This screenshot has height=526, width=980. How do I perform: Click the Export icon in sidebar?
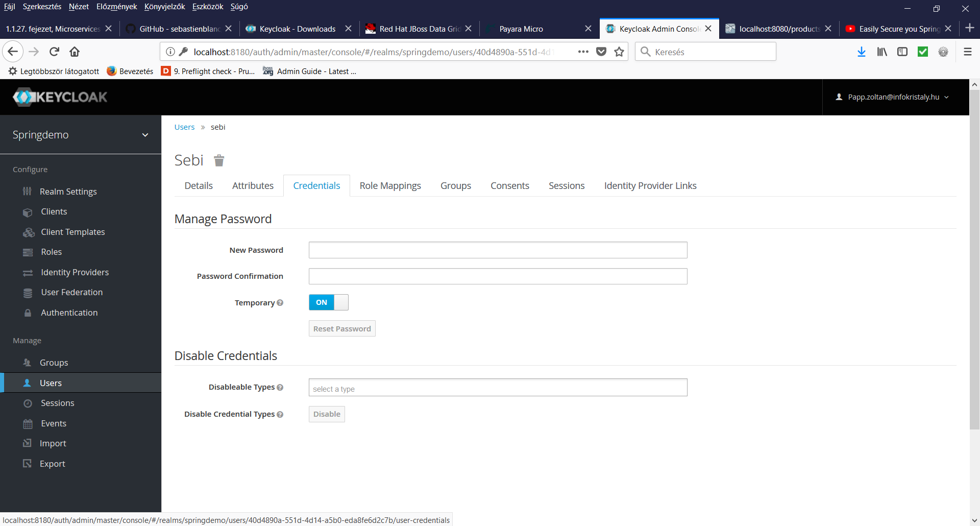click(x=27, y=464)
